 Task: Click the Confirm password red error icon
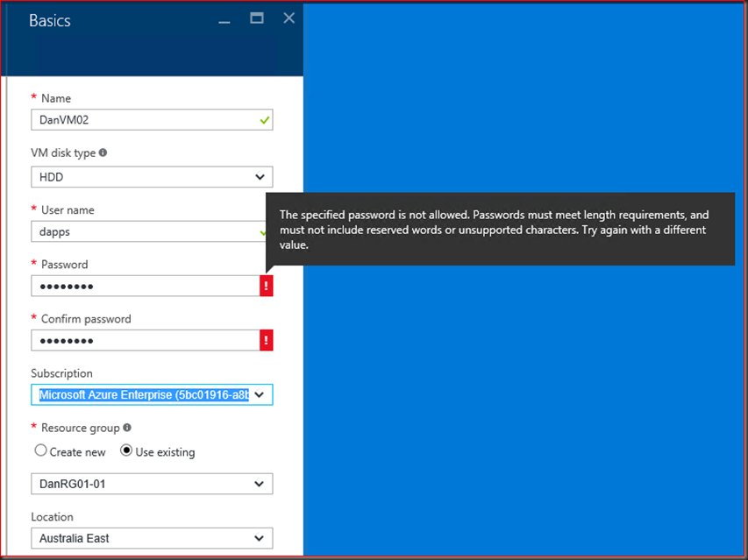click(267, 340)
